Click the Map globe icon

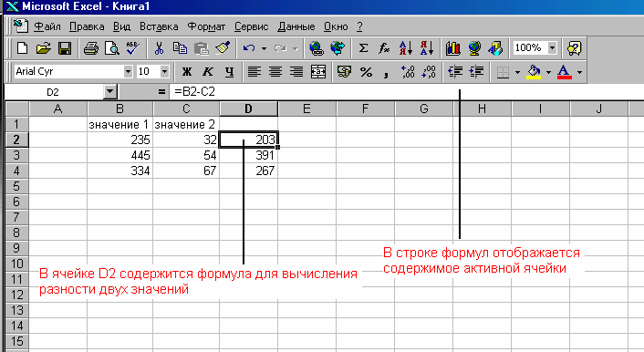click(x=474, y=48)
